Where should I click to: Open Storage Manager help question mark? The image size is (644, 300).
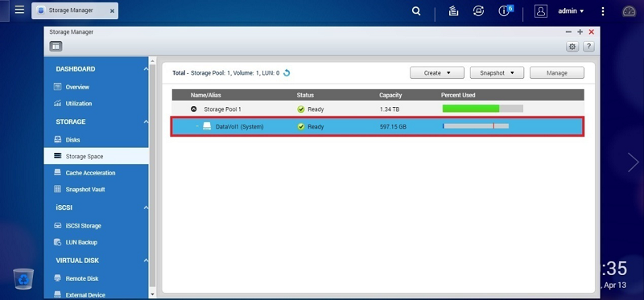(588, 47)
